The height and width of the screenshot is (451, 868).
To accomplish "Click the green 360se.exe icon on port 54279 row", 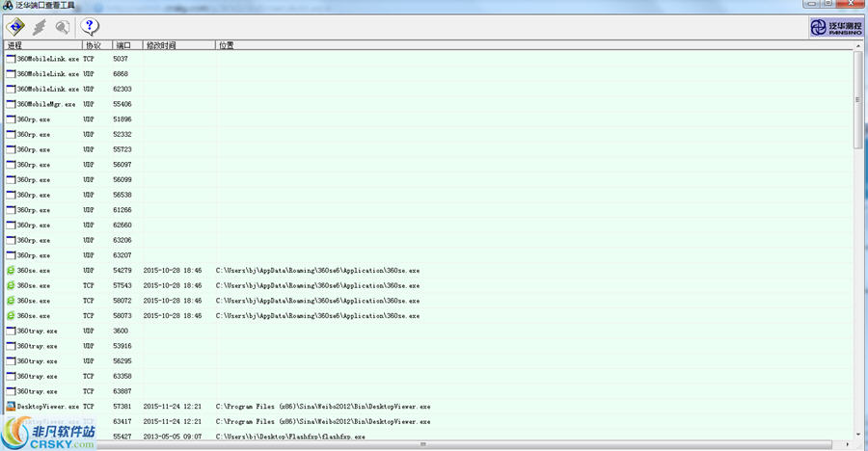I will coord(11,271).
